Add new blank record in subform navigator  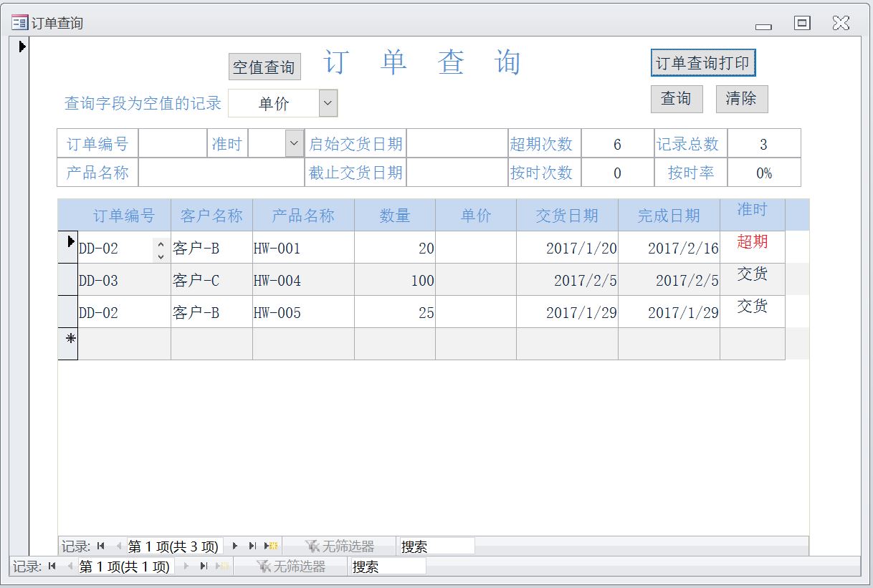point(272,546)
